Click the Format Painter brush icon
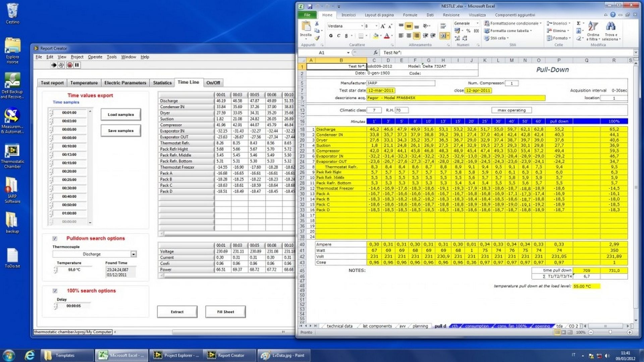The image size is (644, 362). pyautogui.click(x=317, y=38)
